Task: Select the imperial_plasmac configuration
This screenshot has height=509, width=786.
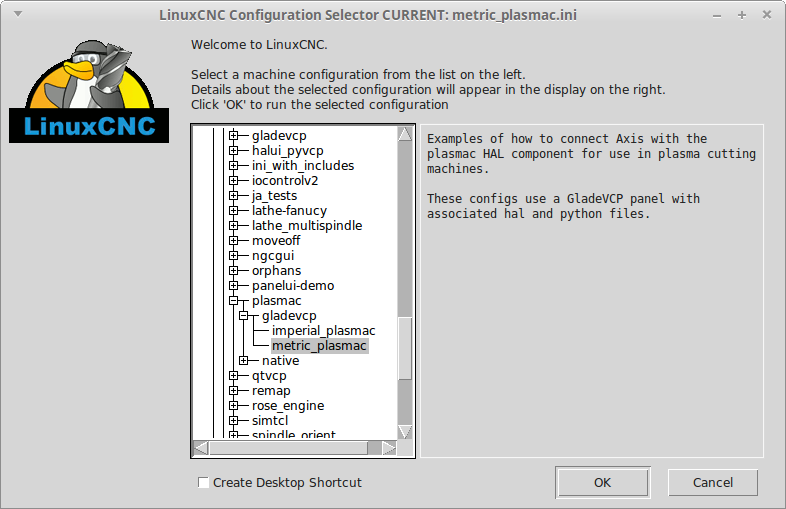Action: pyautogui.click(x=323, y=331)
